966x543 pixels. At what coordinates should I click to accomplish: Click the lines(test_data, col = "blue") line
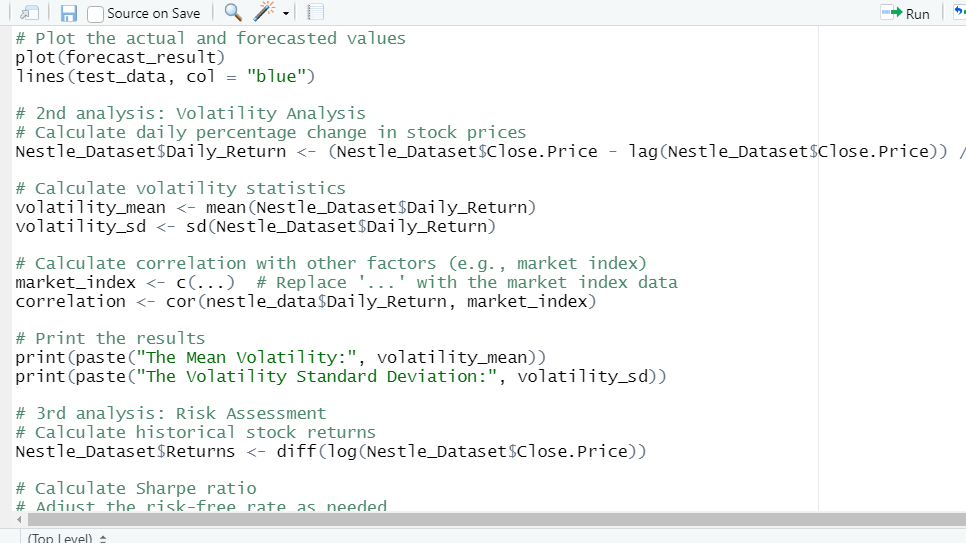click(x=165, y=76)
